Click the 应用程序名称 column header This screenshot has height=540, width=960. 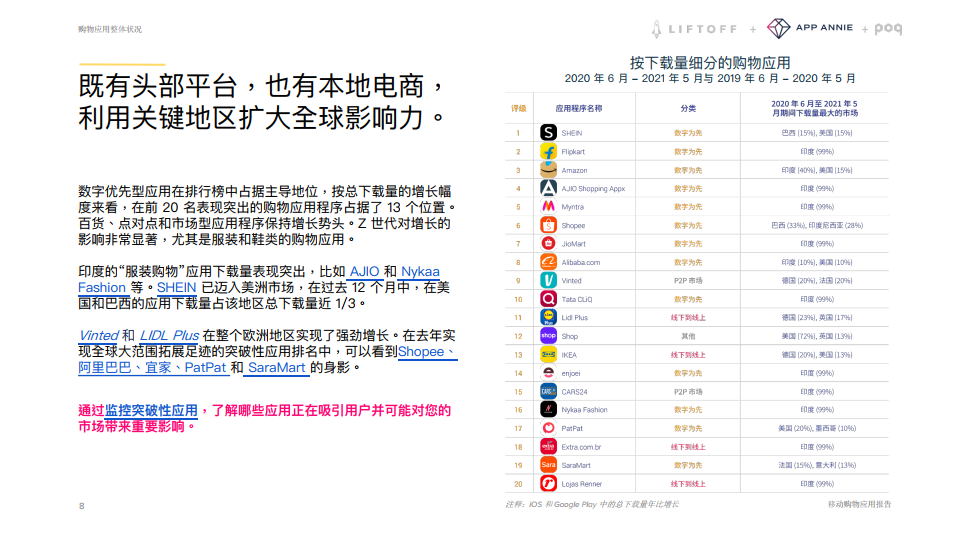point(579,108)
